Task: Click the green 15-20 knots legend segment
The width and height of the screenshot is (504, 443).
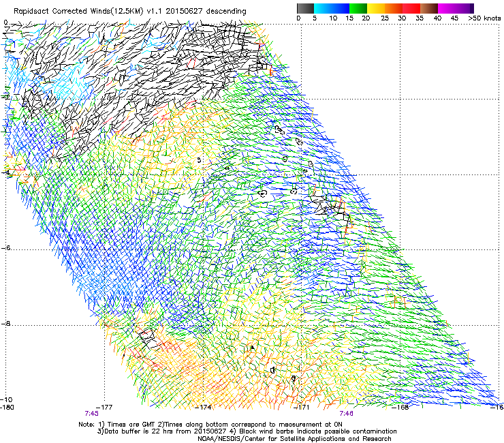Action: [x=358, y=8]
